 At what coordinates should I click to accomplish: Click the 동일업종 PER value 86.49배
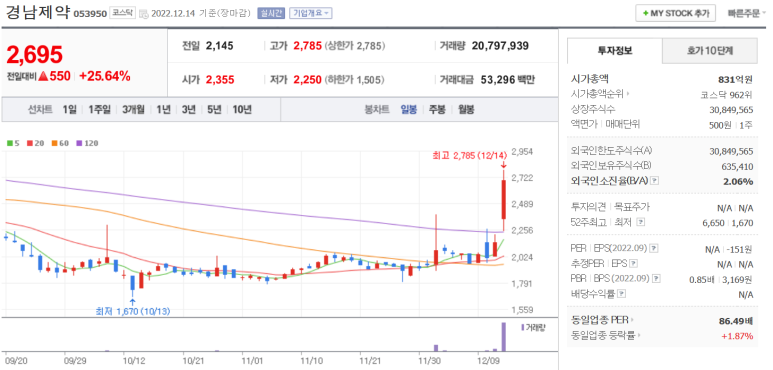click(736, 321)
